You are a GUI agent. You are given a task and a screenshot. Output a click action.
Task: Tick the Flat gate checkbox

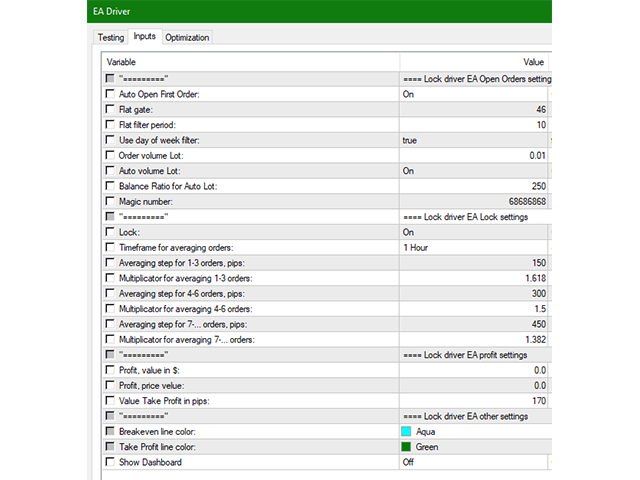pos(110,109)
